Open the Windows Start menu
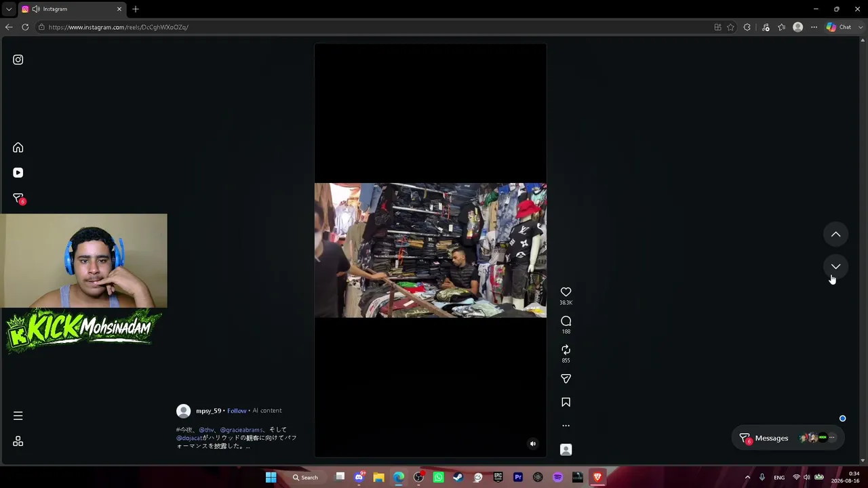This screenshot has width=868, height=488. 271,477
